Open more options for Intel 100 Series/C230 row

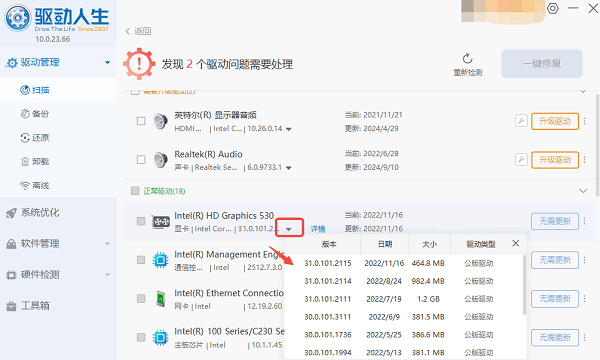[x=584, y=337]
